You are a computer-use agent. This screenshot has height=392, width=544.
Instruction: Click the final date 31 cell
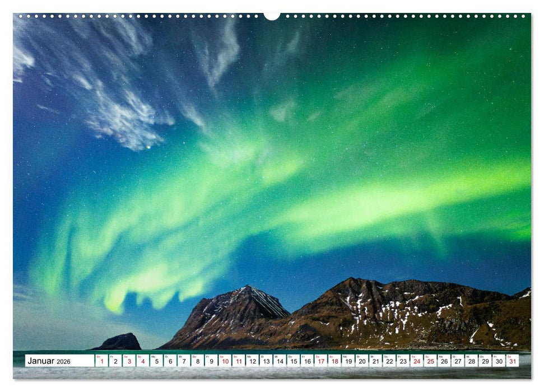(x=513, y=361)
